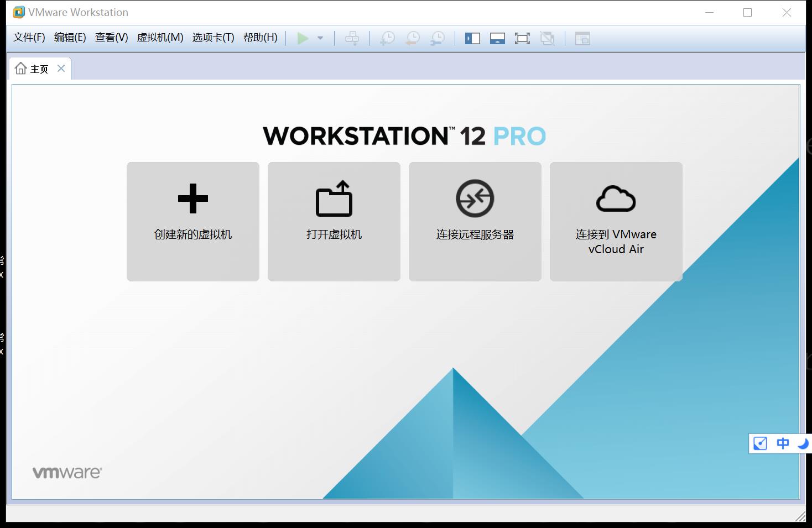Viewport: 812px width, 528px height.
Task: Click the take snapshot toolbar icon
Action: [x=387, y=38]
